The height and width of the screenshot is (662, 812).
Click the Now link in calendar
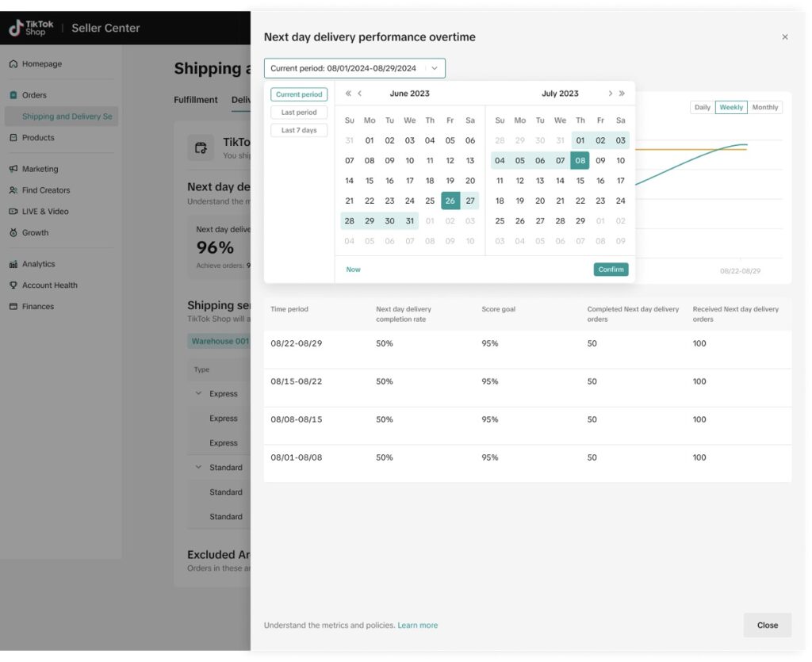[353, 269]
